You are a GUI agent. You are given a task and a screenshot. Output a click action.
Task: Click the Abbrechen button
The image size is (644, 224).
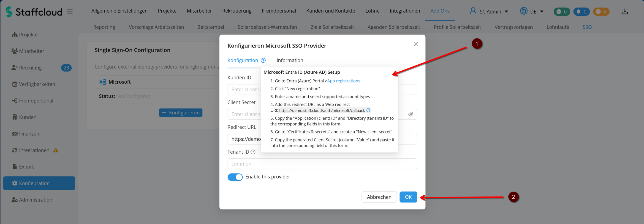pyautogui.click(x=379, y=197)
